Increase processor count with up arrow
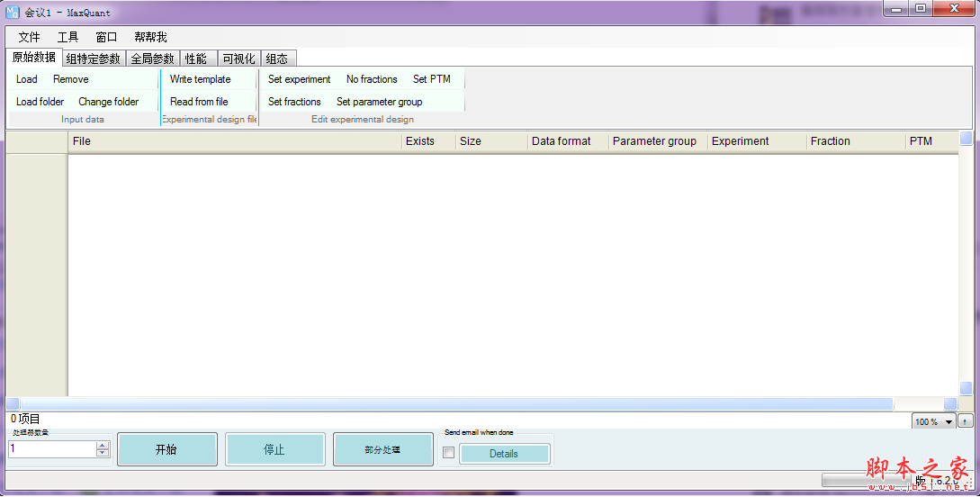This screenshot has width=980, height=497. pos(103,445)
